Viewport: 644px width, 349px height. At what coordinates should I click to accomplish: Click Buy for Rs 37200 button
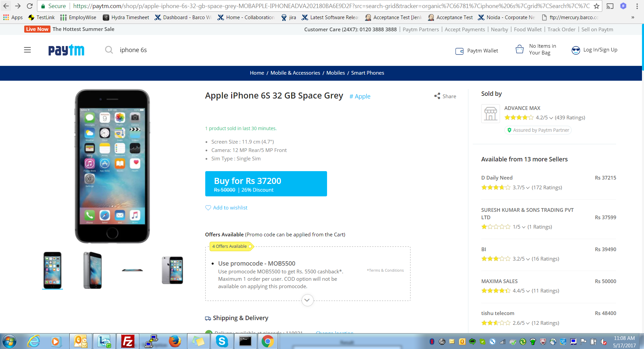(x=266, y=184)
